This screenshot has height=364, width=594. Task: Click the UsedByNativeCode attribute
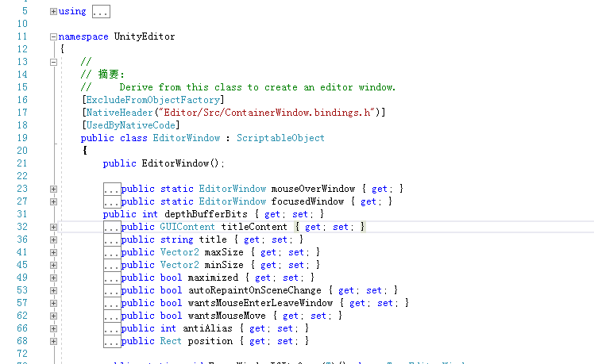[x=131, y=125]
